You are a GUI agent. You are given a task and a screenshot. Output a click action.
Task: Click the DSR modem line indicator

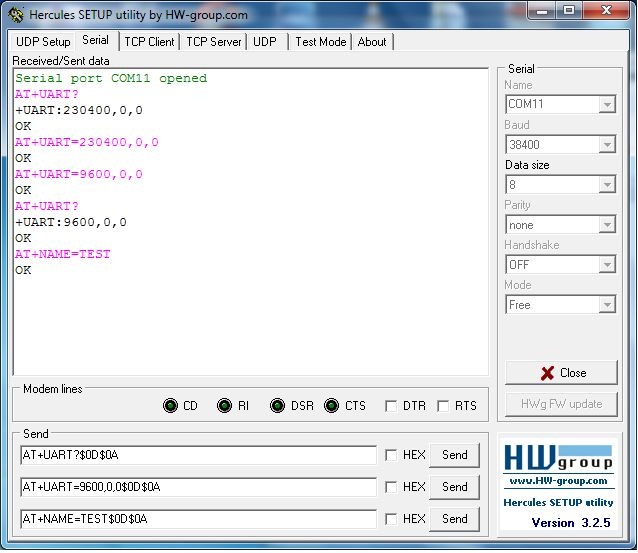(x=277, y=406)
